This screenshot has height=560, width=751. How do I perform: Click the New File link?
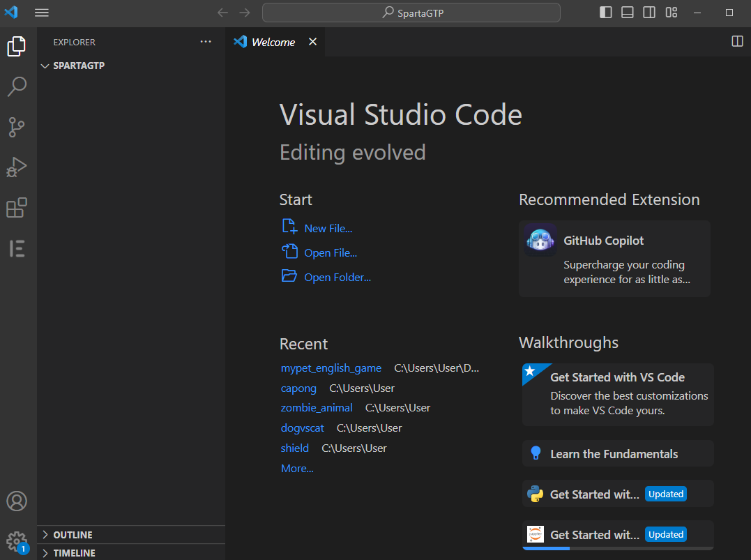(x=328, y=229)
